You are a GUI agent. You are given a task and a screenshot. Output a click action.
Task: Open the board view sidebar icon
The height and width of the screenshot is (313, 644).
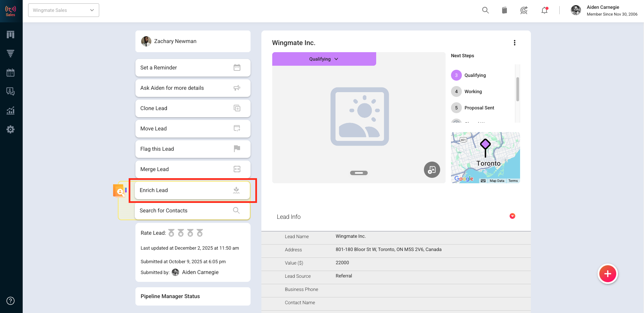tap(10, 35)
